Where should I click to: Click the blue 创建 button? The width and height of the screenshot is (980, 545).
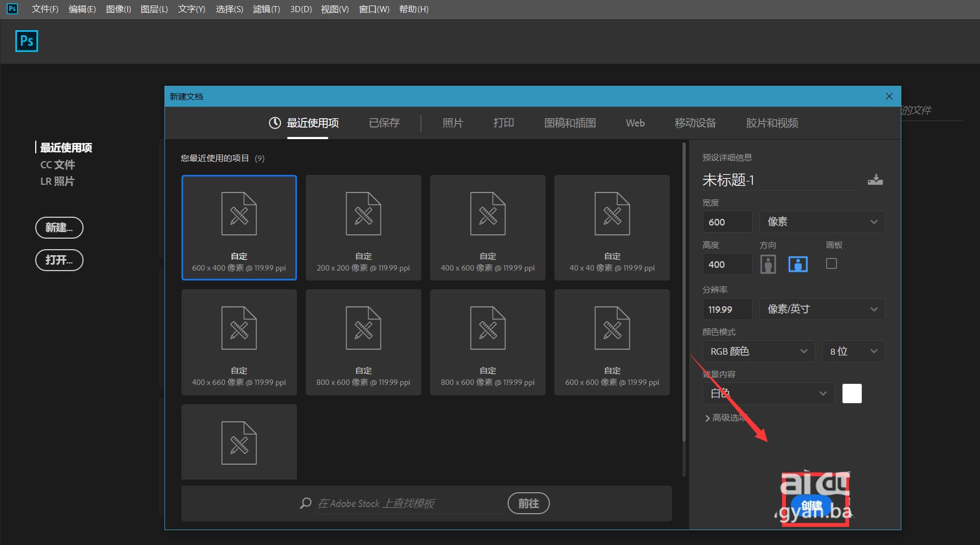coord(812,505)
